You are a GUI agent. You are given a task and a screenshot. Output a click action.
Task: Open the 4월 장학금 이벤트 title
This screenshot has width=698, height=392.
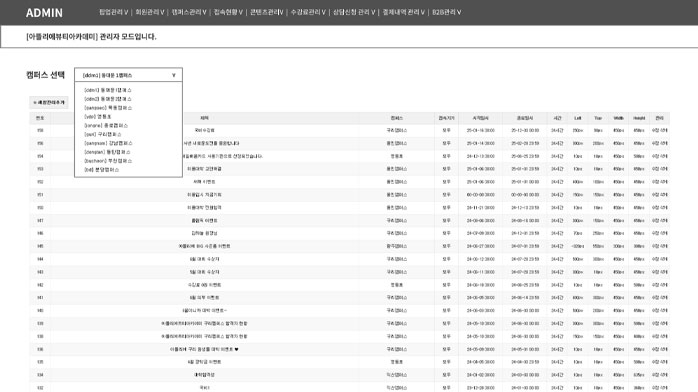pos(204,362)
